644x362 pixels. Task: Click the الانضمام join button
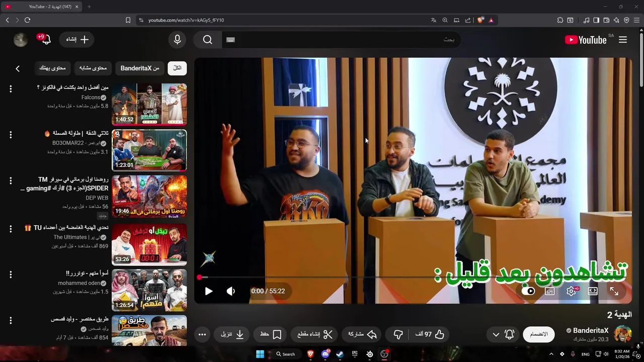coord(539,334)
